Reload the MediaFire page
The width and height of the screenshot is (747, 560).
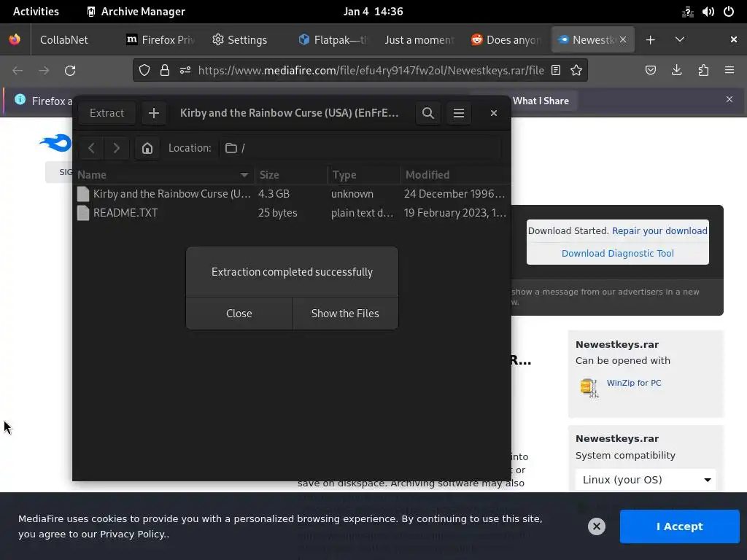pos(70,71)
